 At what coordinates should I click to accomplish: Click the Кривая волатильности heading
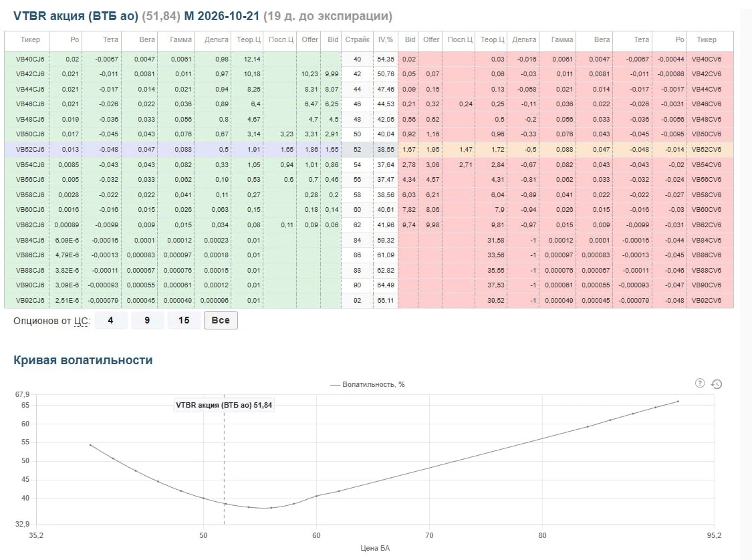tap(83, 360)
